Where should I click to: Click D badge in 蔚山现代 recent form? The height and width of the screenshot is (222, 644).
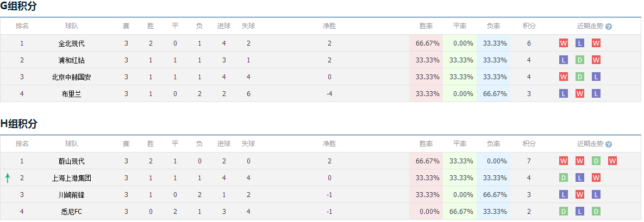[596, 161]
